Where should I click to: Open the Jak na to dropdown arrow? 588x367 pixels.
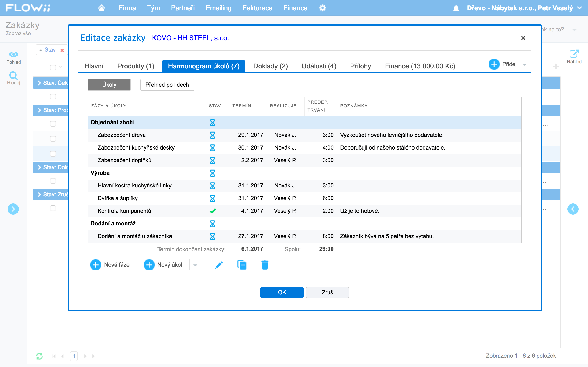point(574,30)
